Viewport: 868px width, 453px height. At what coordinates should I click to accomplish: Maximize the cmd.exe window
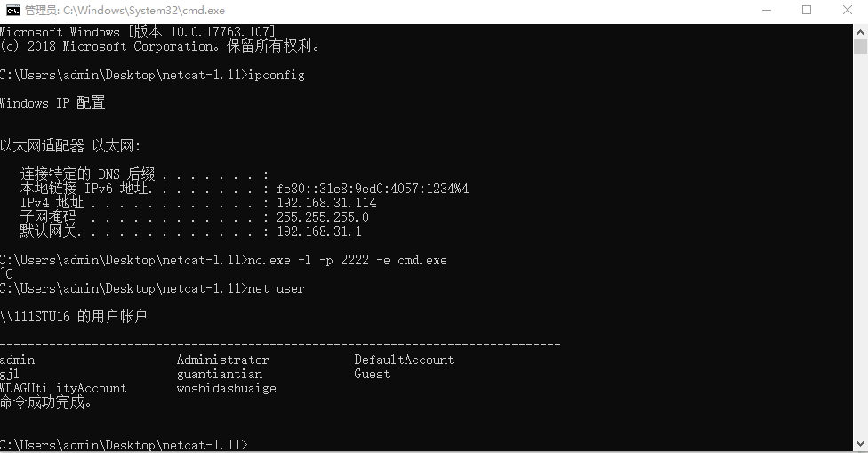click(x=807, y=11)
